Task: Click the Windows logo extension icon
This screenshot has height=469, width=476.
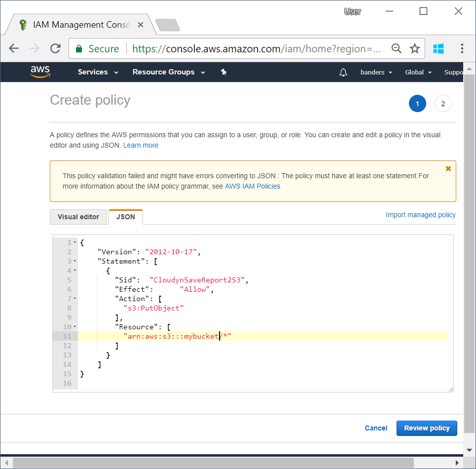Action: pyautogui.click(x=439, y=48)
